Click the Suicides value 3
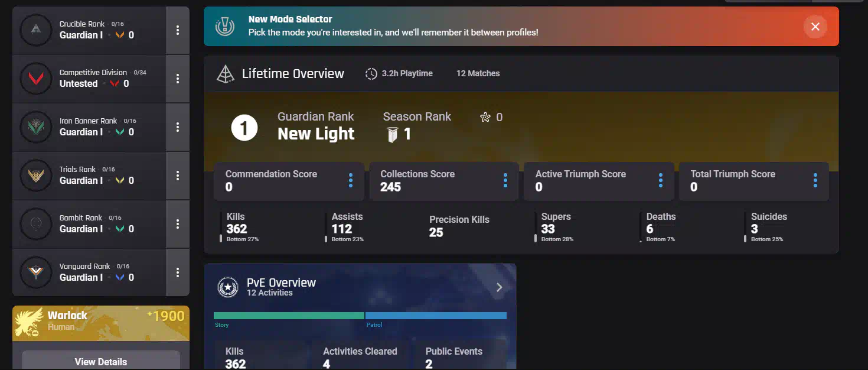The height and width of the screenshot is (370, 868). click(x=755, y=229)
